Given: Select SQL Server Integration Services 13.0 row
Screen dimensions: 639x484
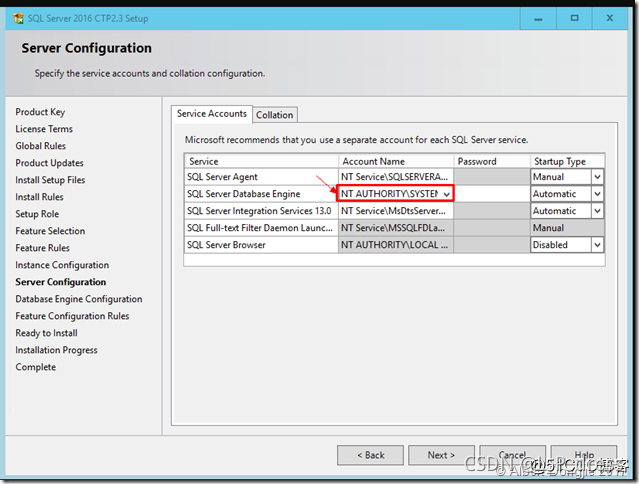Looking at the screenshot, I should 261,211.
